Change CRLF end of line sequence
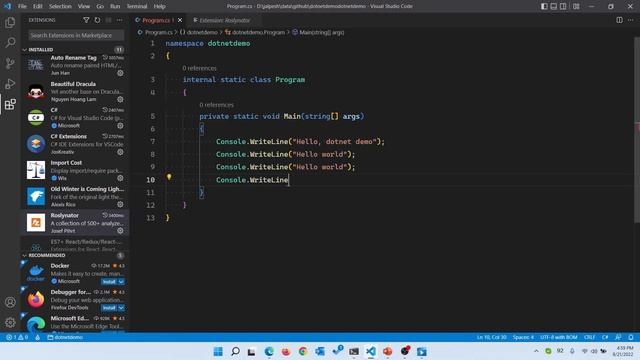This screenshot has height=360, width=640. click(x=589, y=337)
